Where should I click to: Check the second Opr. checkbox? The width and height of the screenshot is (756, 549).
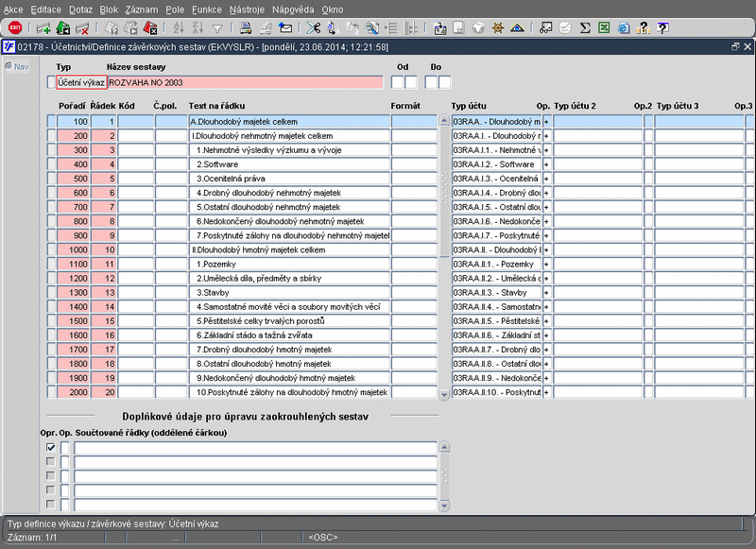tap(51, 462)
